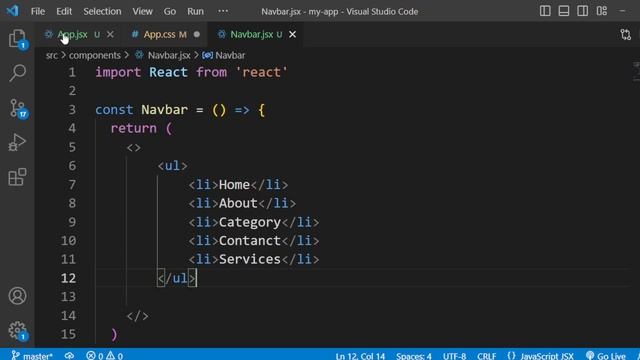The height and width of the screenshot is (360, 640).
Task: Open Customize Layout icon in title bar
Action: pos(602,11)
